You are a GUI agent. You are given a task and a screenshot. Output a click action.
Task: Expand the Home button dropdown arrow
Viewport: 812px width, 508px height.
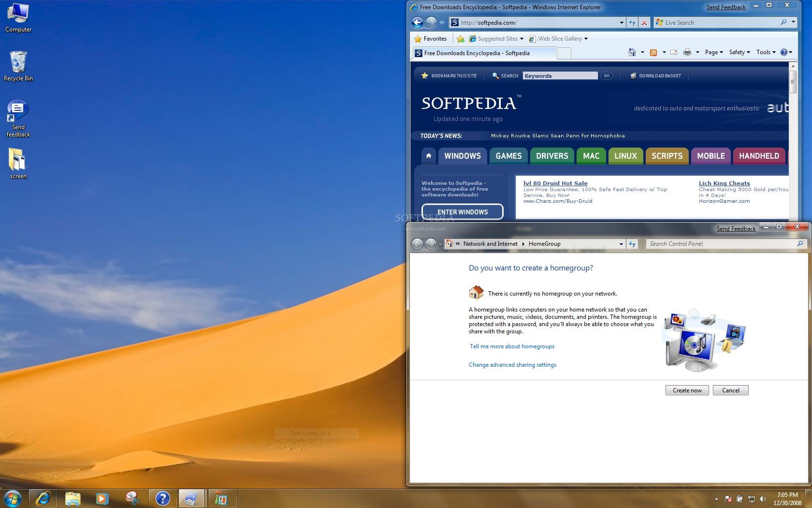(x=642, y=52)
